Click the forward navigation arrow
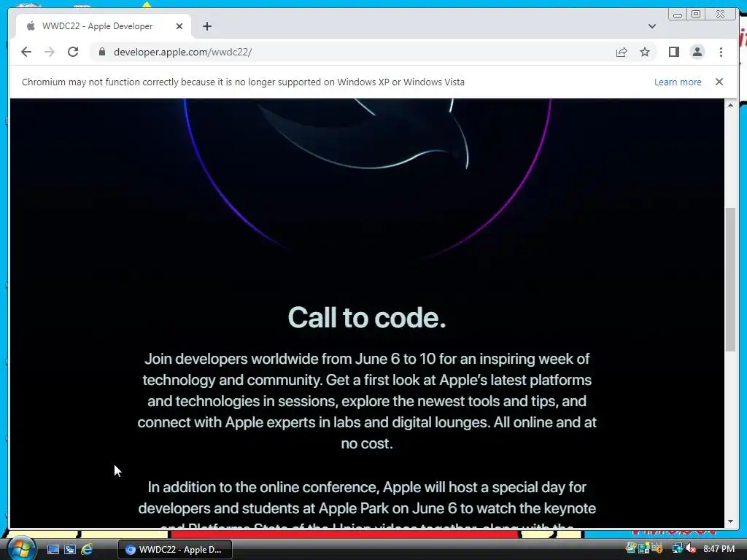Screen dimensions: 747x560 50,52
